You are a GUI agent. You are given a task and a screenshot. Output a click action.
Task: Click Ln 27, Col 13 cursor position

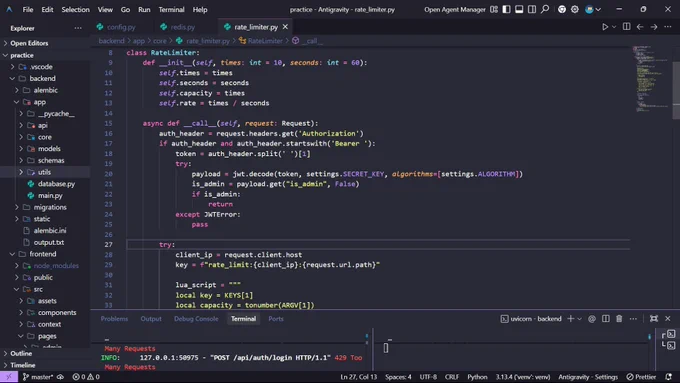[359, 377]
